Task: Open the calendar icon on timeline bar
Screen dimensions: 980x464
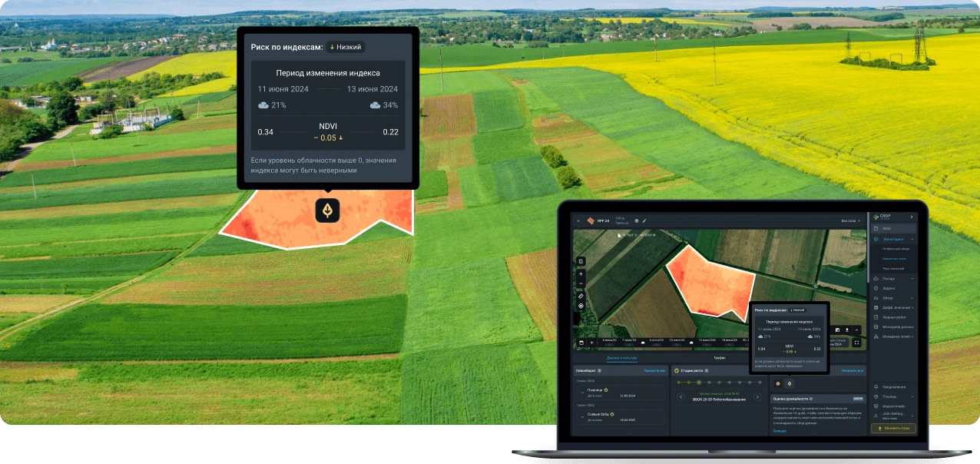Action: click(x=581, y=343)
